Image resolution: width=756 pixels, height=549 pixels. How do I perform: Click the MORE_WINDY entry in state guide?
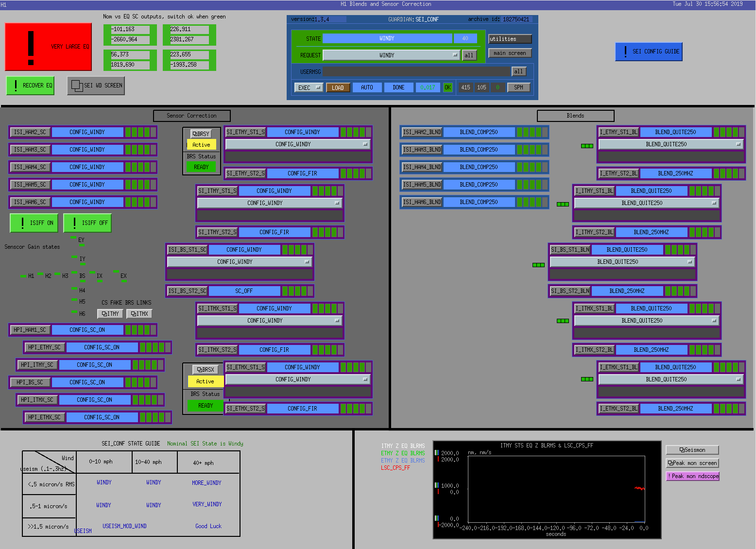tap(207, 483)
